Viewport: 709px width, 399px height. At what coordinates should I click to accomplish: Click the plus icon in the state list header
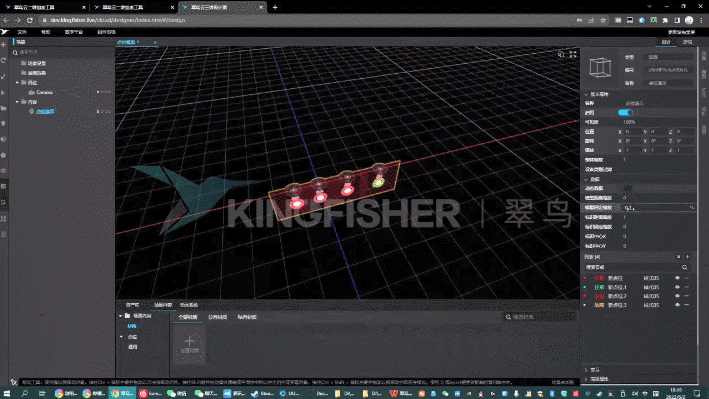687,256
